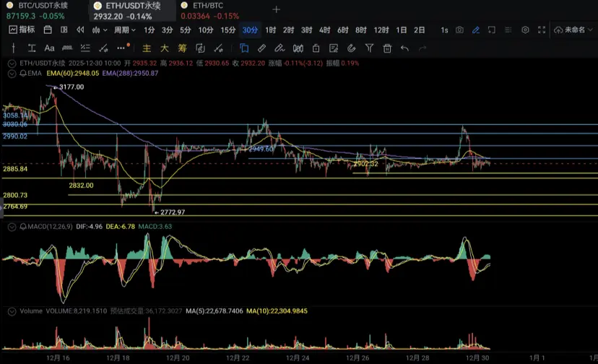The height and width of the screenshot is (364, 598).
Task: Expand the 周期 period dropdown
Action: pyautogui.click(x=125, y=30)
